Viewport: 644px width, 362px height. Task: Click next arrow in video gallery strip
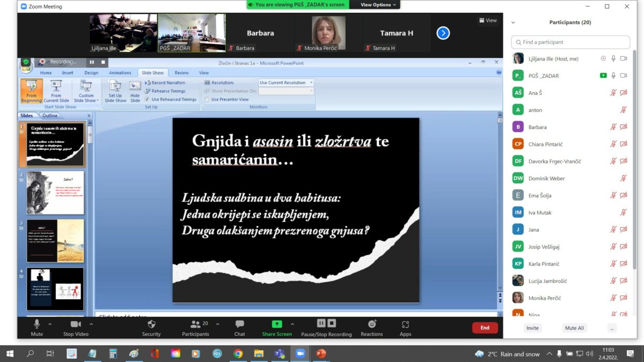click(443, 33)
